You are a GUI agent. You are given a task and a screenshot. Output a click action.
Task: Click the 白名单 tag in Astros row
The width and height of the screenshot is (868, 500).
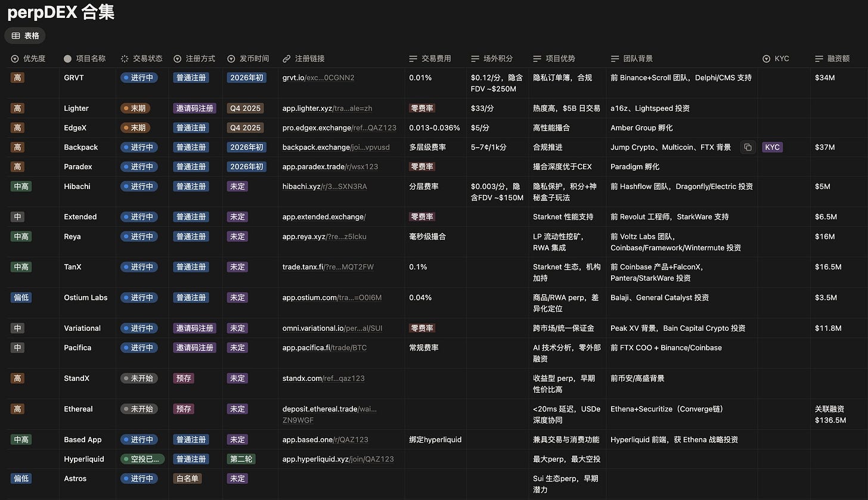(x=187, y=479)
